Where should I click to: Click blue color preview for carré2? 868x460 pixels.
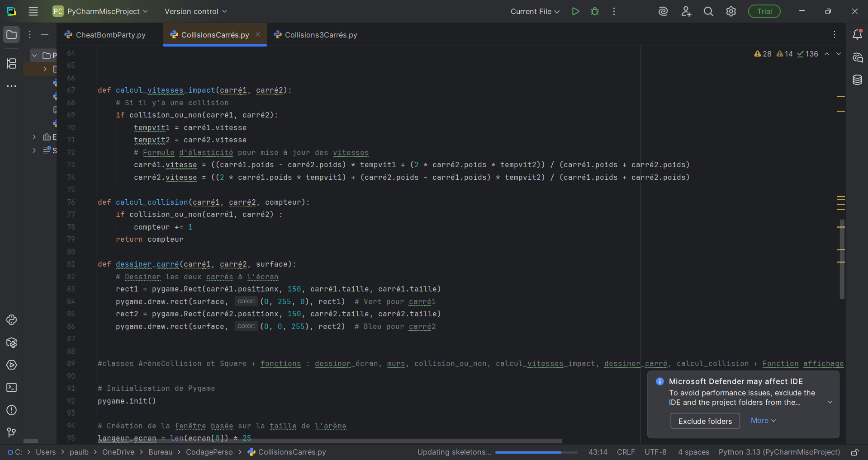pyautogui.click(x=247, y=326)
